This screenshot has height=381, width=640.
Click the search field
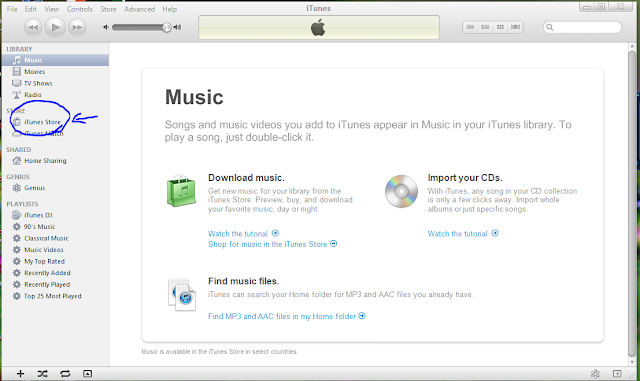click(582, 27)
